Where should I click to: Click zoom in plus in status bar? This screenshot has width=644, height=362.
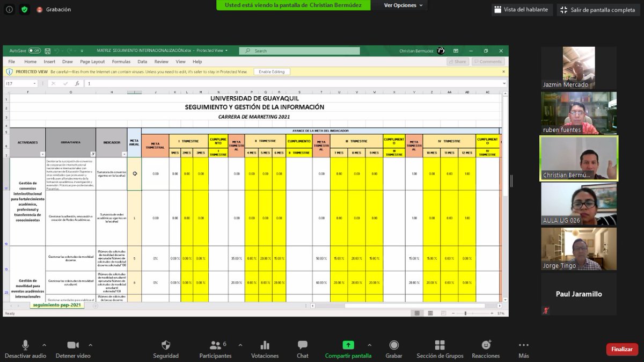[493, 313]
